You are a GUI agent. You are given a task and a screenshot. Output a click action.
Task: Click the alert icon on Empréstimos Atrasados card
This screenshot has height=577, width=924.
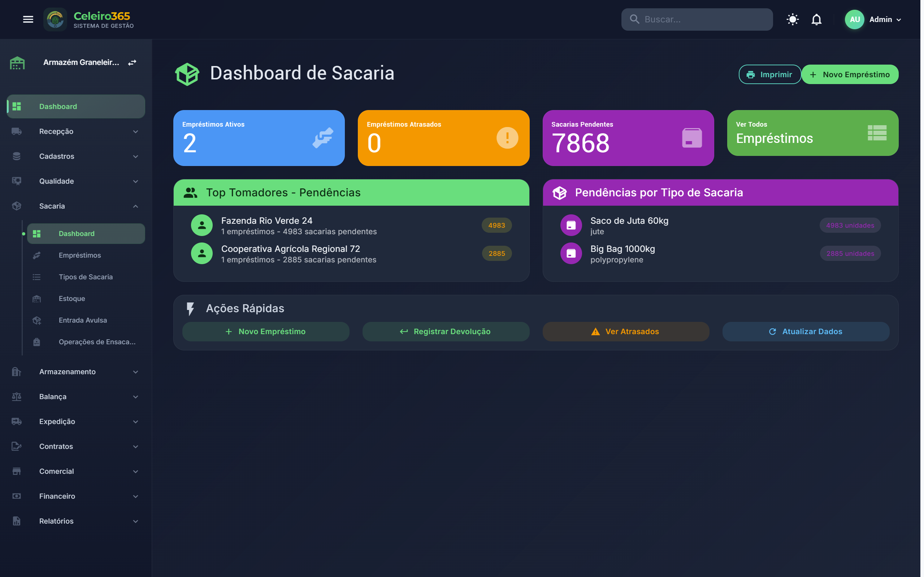pos(507,138)
